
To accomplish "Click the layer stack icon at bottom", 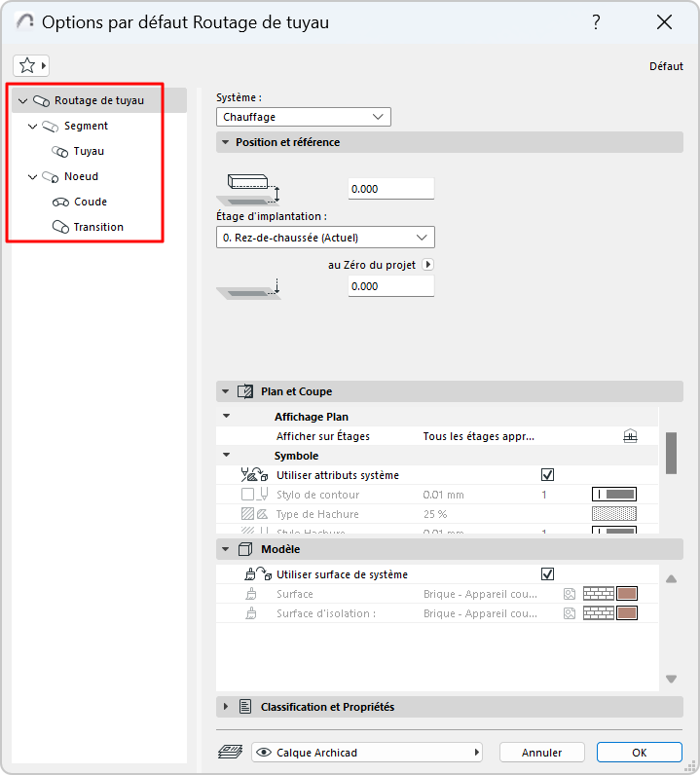I will pos(230,753).
